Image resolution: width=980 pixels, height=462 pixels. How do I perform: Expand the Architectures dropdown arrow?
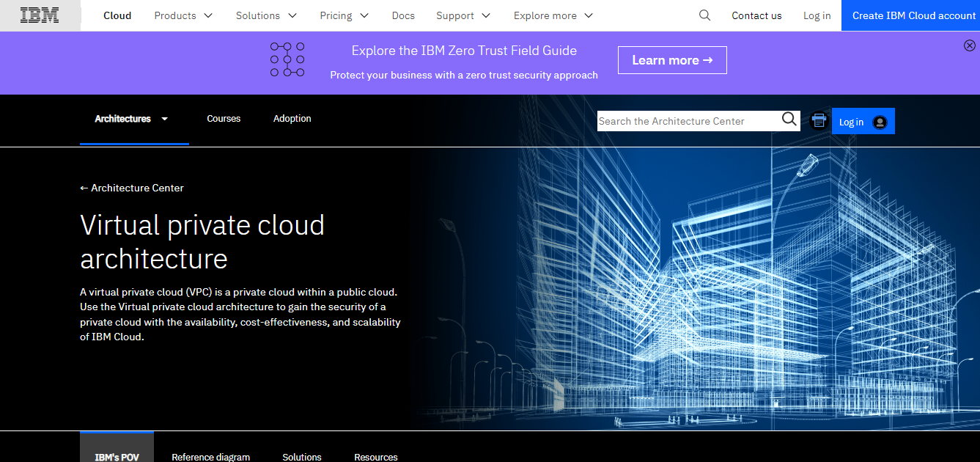coord(165,119)
